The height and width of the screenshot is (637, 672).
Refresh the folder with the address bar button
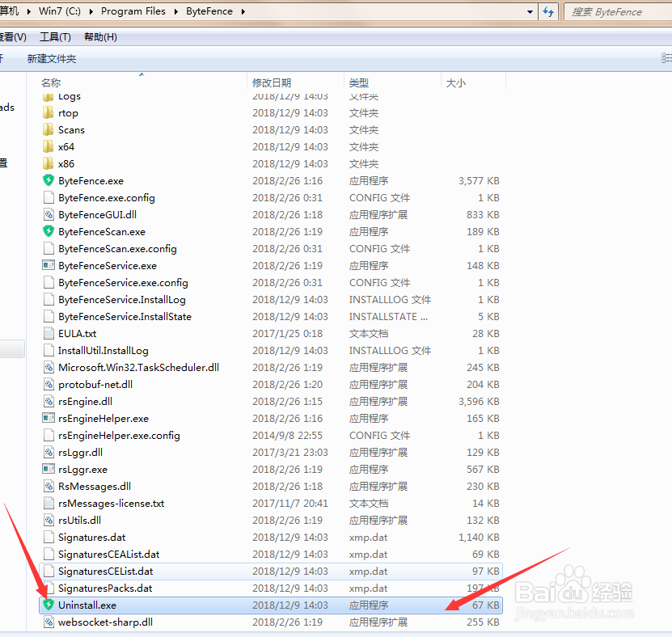548,12
